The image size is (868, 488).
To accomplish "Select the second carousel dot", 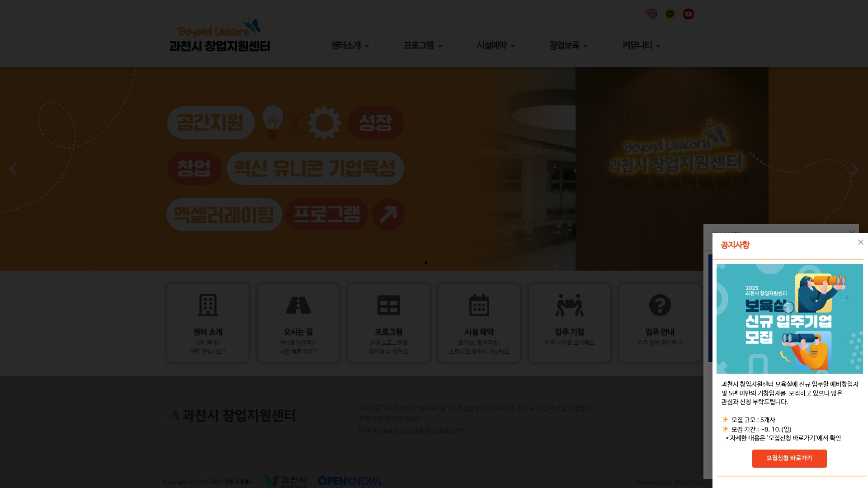I will [434, 263].
